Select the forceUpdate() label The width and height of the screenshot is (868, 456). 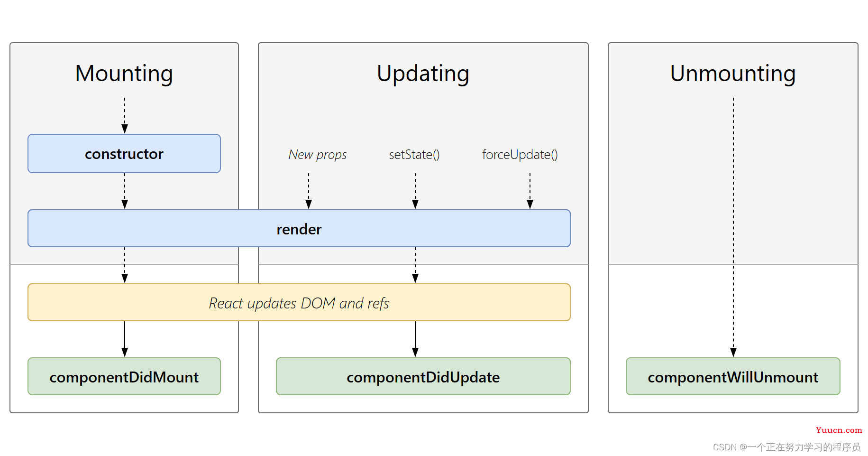point(520,155)
